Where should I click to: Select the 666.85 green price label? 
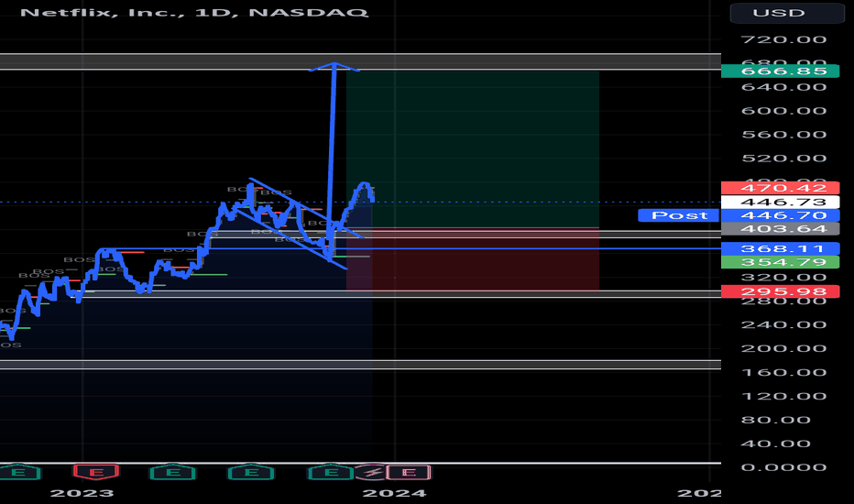pyautogui.click(x=780, y=71)
